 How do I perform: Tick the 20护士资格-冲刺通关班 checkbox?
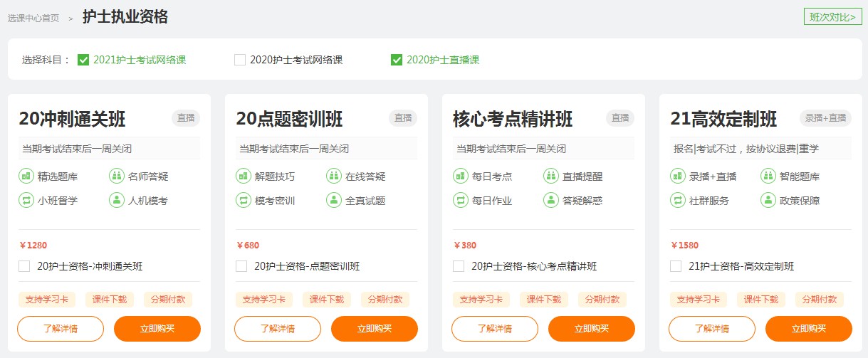tap(24, 266)
